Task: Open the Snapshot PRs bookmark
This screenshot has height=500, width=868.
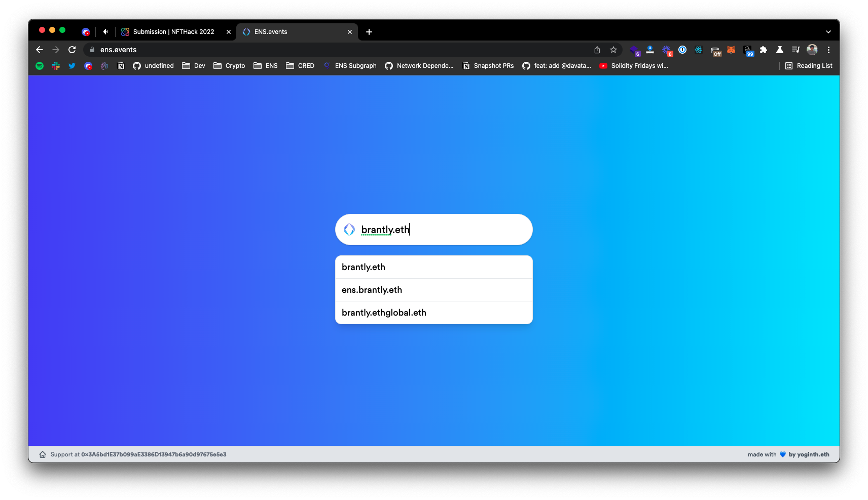Action: pyautogui.click(x=488, y=66)
